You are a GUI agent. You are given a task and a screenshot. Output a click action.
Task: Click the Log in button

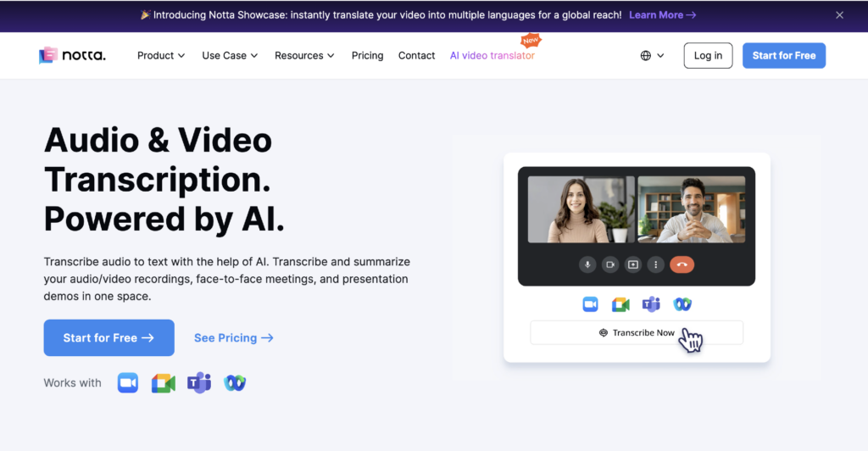tap(708, 55)
